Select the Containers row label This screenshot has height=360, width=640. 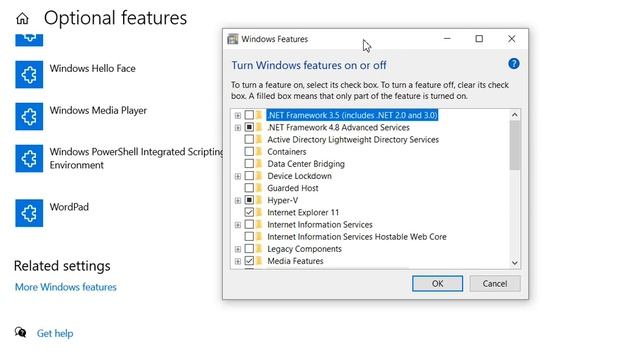pos(287,152)
